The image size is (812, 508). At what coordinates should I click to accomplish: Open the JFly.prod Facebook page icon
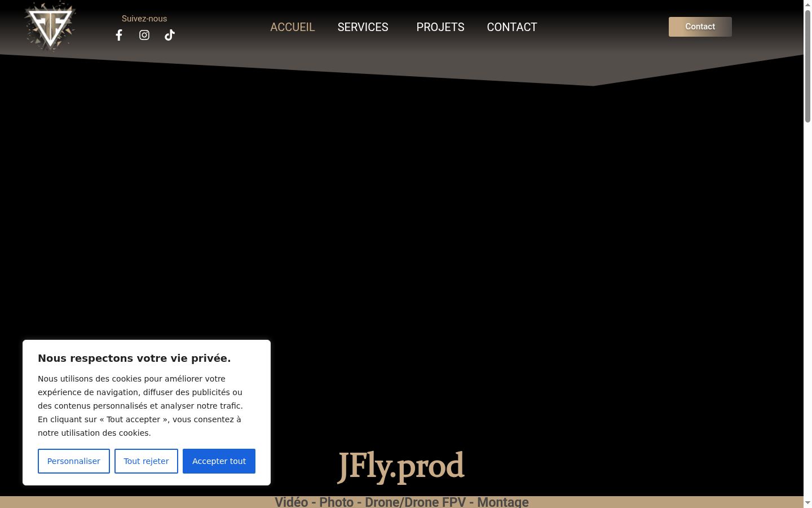click(119, 35)
